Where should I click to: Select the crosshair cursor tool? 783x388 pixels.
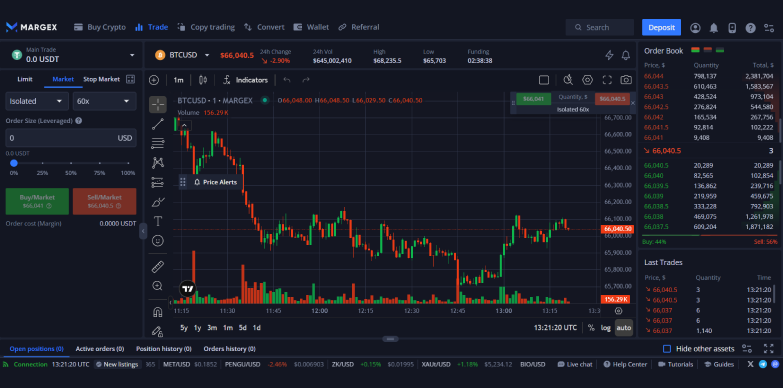(x=158, y=104)
